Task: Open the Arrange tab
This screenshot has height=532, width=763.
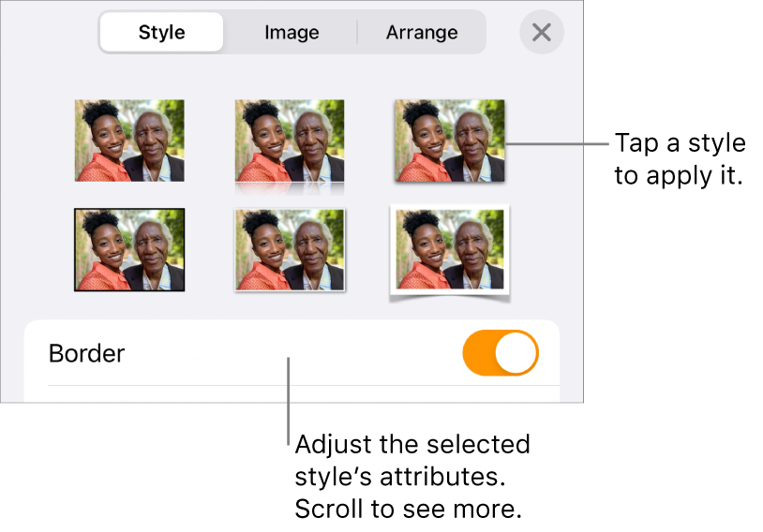Action: click(422, 33)
